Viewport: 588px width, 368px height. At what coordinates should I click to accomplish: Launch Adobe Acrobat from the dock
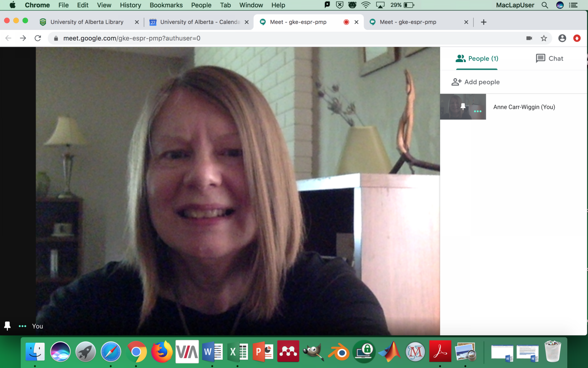[440, 351]
